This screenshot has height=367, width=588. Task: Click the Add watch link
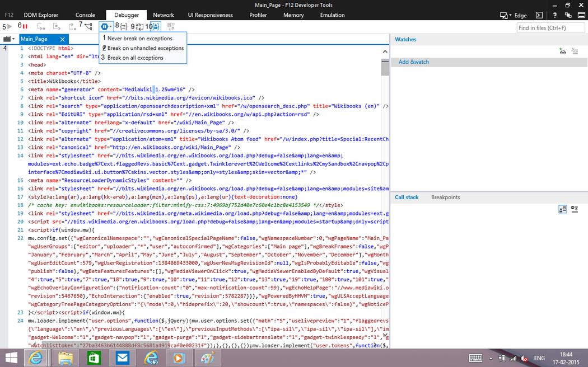(413, 62)
